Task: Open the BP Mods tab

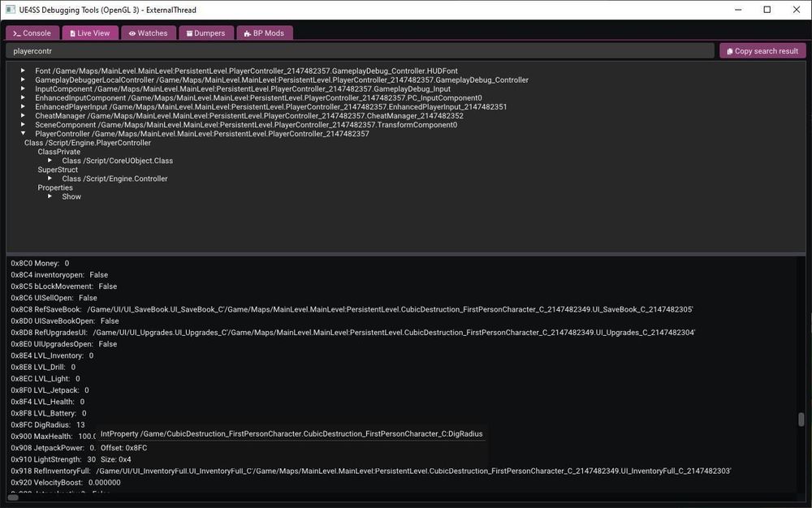Action: 265,33
